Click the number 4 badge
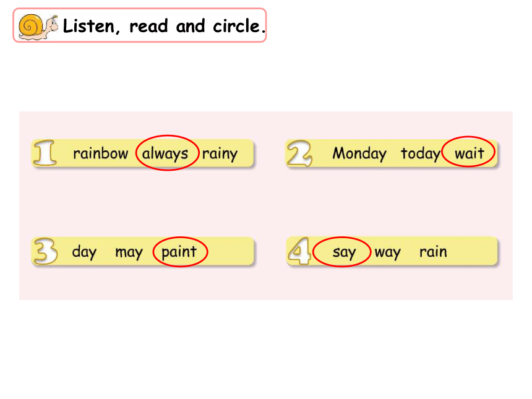Viewport: 532px width, 399px height. (x=299, y=251)
